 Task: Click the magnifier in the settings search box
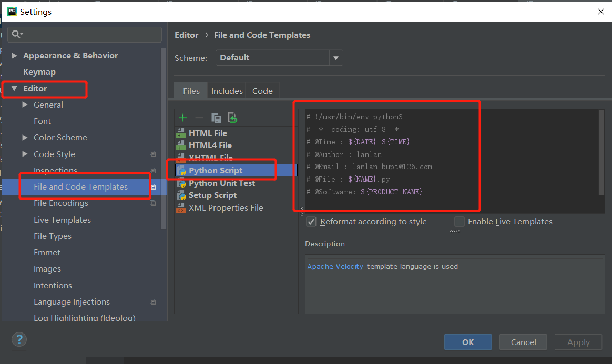[17, 34]
